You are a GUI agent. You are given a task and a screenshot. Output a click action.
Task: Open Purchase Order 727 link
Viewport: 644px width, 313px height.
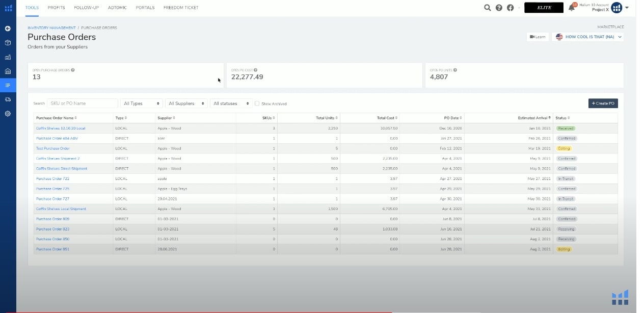pos(52,199)
